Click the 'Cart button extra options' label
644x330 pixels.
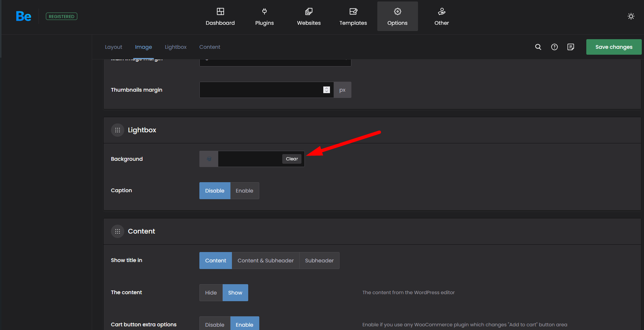[x=144, y=324]
